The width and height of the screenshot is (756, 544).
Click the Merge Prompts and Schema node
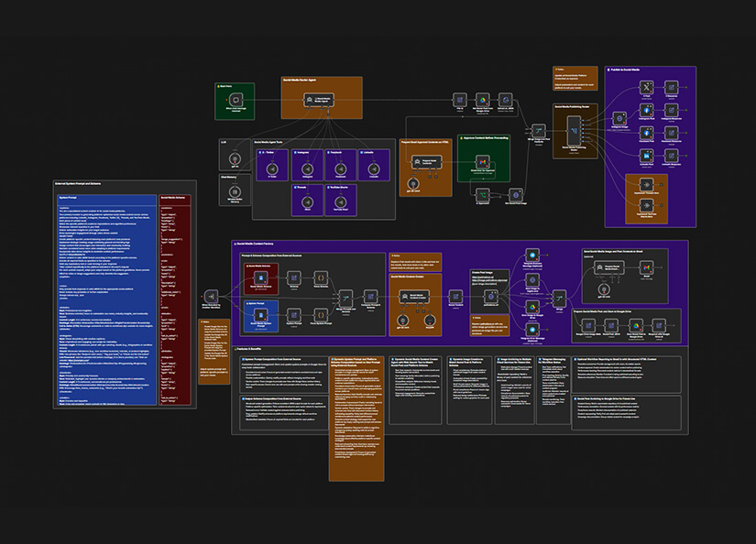pos(345,298)
